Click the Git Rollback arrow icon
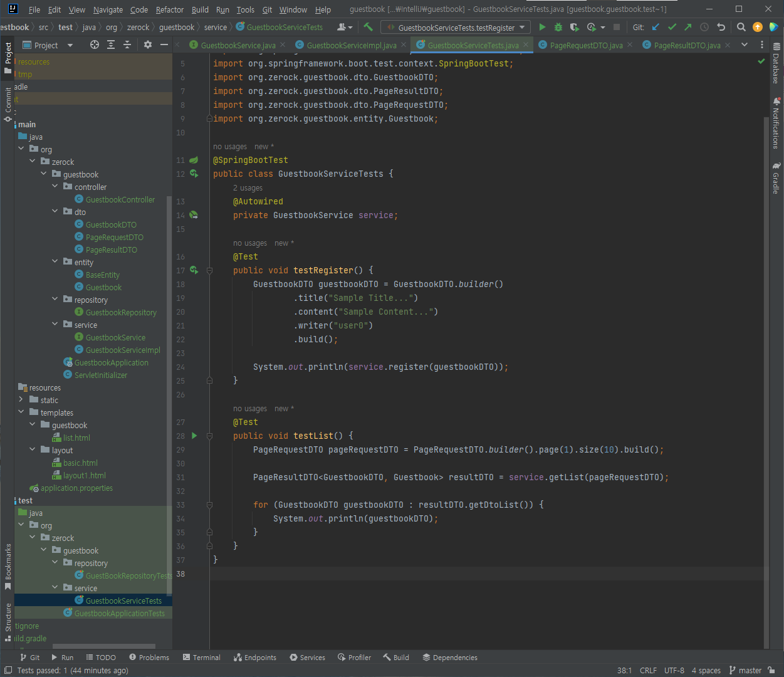Viewport: 784px width, 677px height. point(721,27)
